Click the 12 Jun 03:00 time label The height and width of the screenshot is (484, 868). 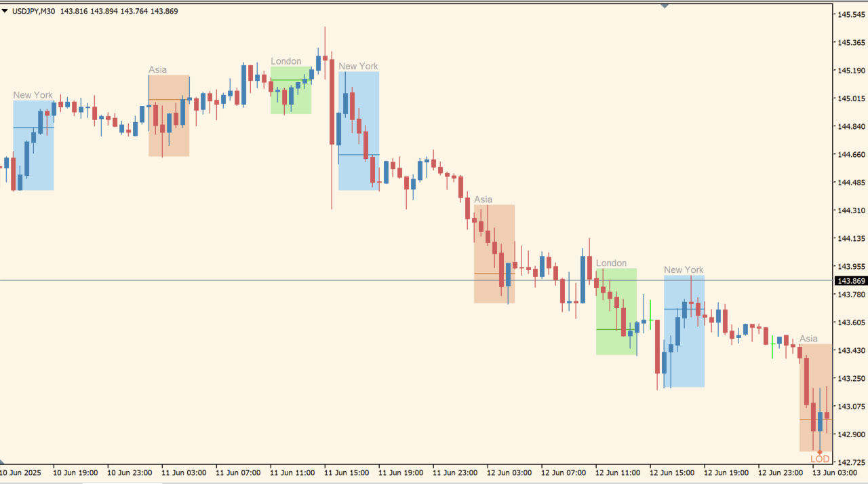pos(509,472)
